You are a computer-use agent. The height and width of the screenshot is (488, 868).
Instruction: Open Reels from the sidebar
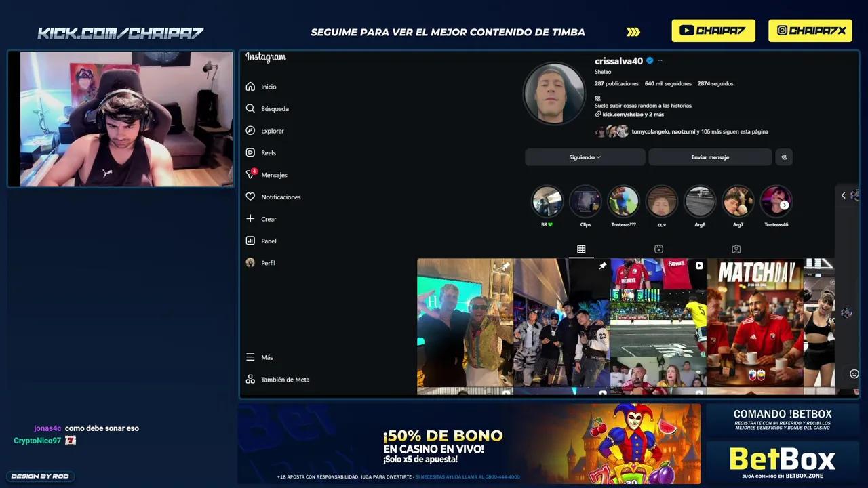261,152
